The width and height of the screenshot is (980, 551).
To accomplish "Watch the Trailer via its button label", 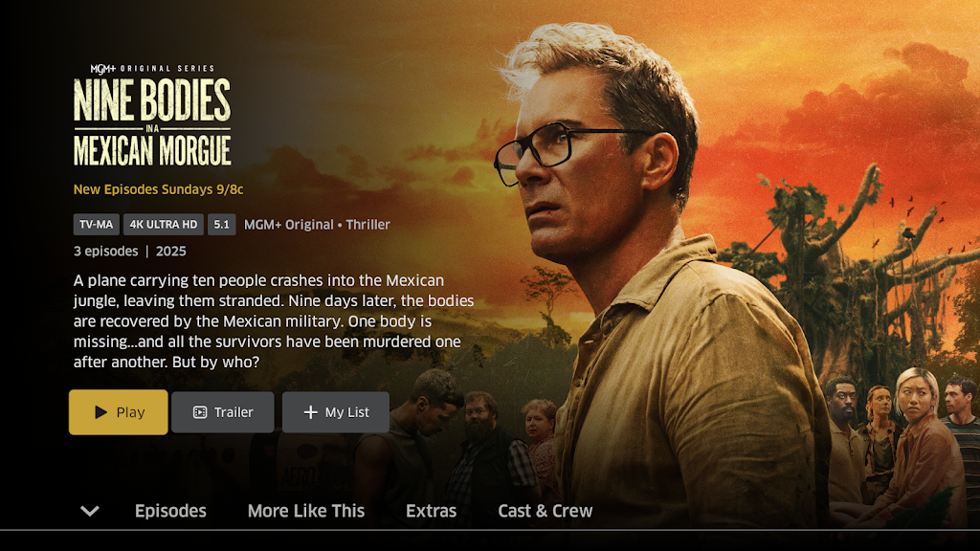I will pos(234,412).
